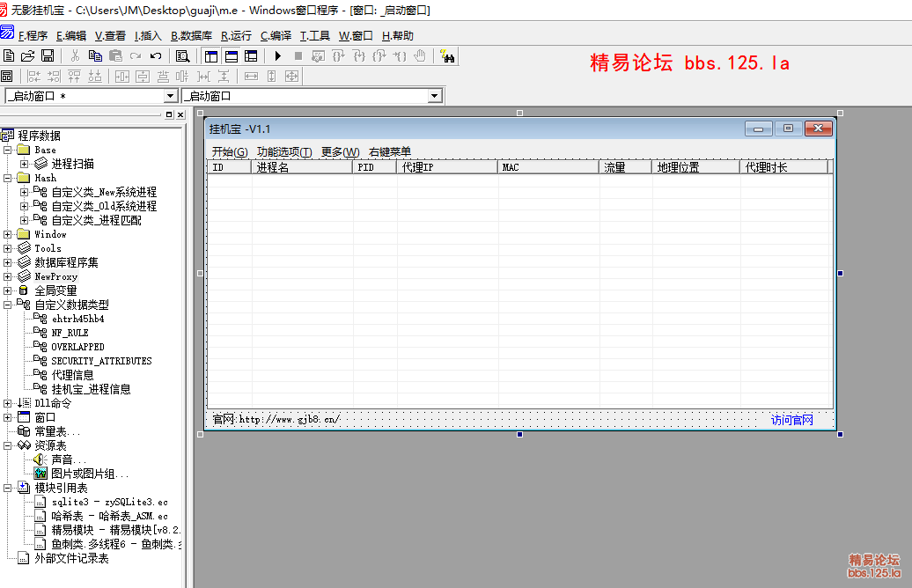
Task: Collapse the Base folder in the tree
Action: (8, 150)
